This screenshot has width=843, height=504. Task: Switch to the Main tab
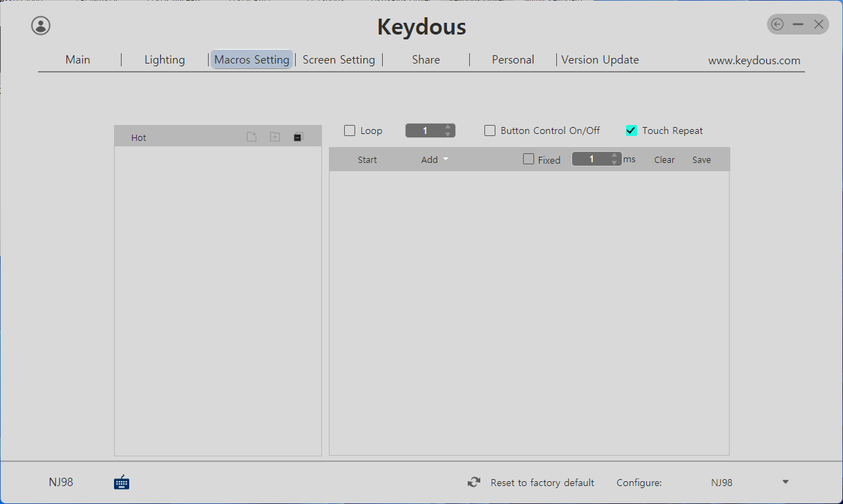(x=78, y=59)
